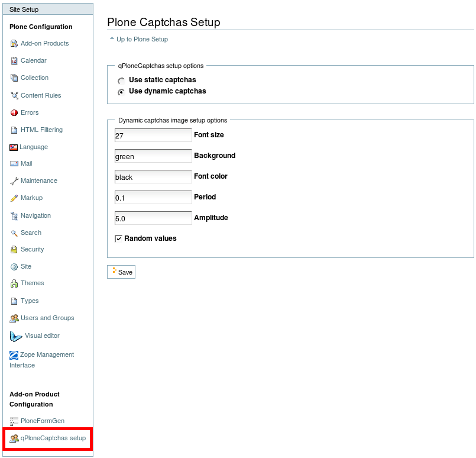Select Use static captchas option
Screen dimensions: 476x458
(121, 80)
